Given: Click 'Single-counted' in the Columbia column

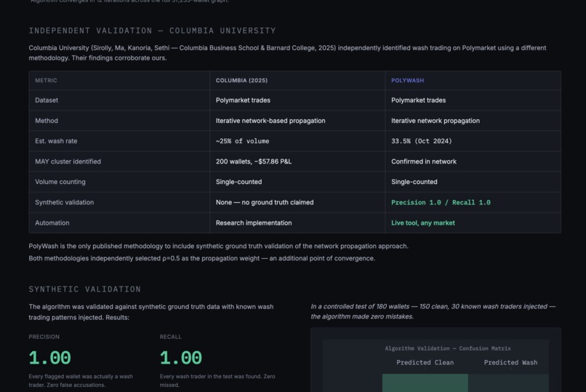Looking at the screenshot, I should click(x=238, y=182).
